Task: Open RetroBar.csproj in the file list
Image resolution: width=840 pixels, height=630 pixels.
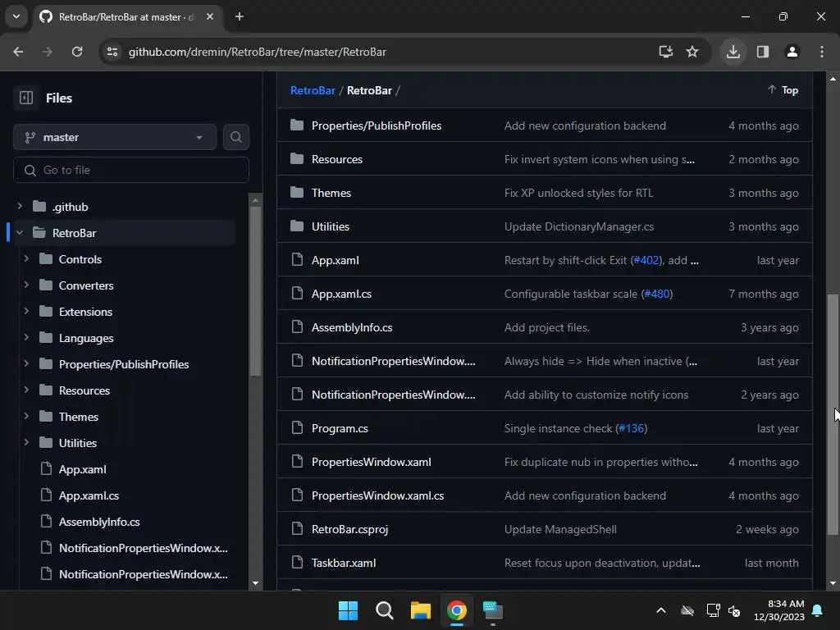Action: point(349,529)
